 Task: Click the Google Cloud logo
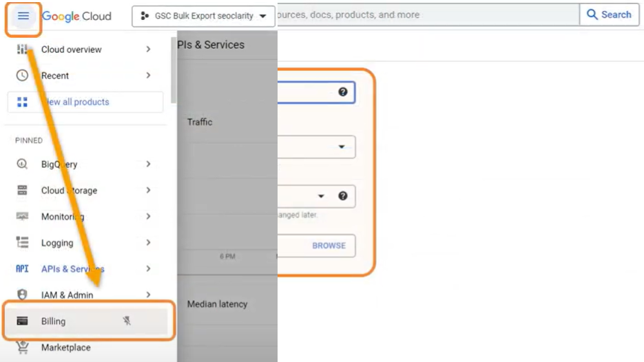[x=76, y=16]
